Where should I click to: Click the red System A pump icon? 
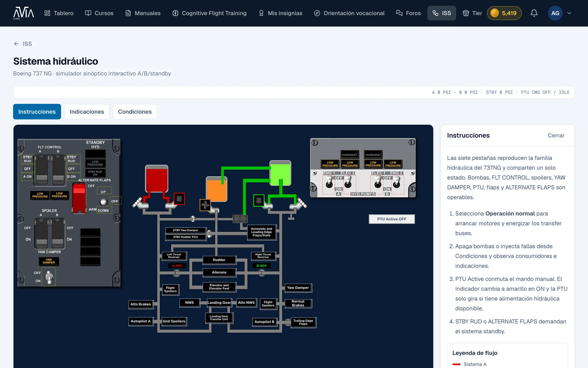179,199
